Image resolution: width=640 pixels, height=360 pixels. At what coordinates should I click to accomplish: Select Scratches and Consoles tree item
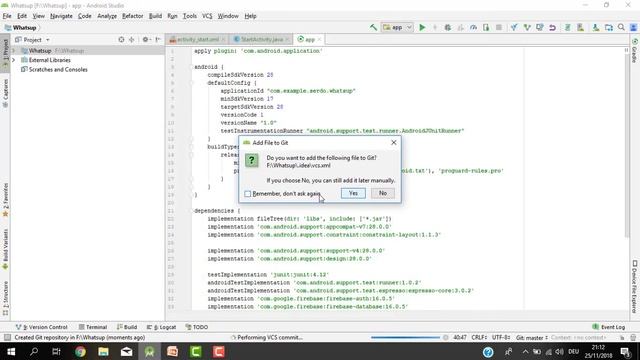(54, 69)
